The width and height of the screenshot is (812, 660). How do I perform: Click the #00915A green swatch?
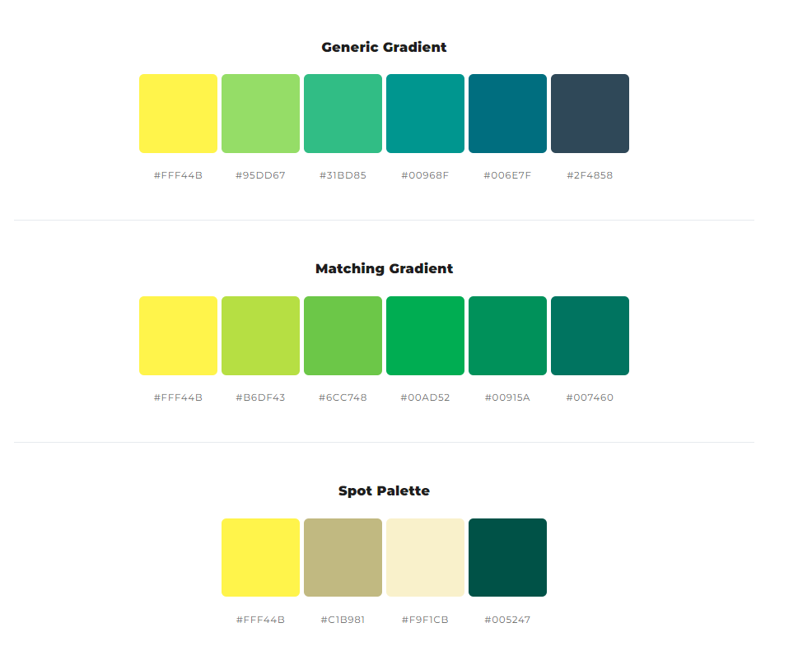coord(507,336)
